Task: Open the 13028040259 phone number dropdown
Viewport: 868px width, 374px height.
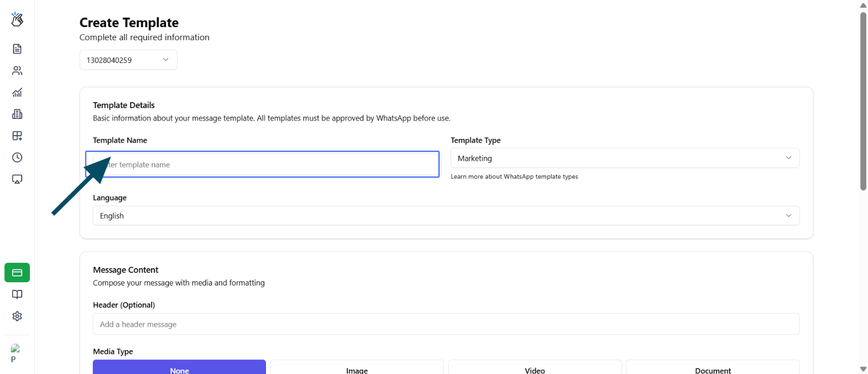Action: (128, 60)
